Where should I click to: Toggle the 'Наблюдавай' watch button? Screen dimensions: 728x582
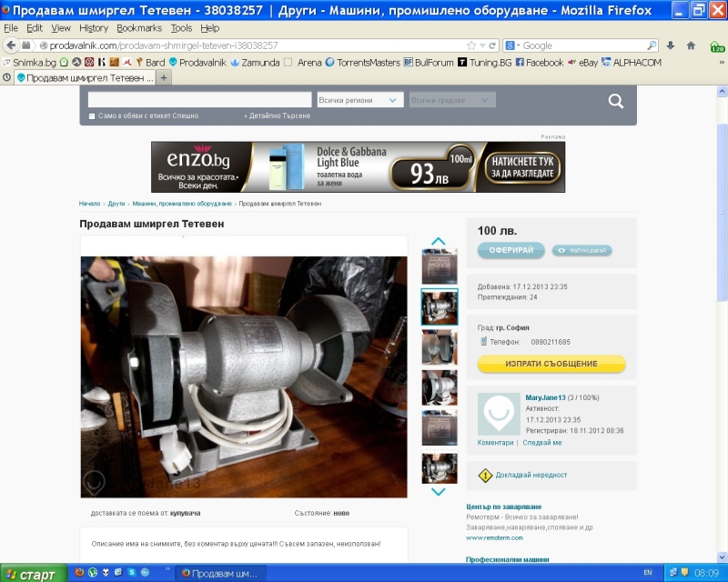581,250
